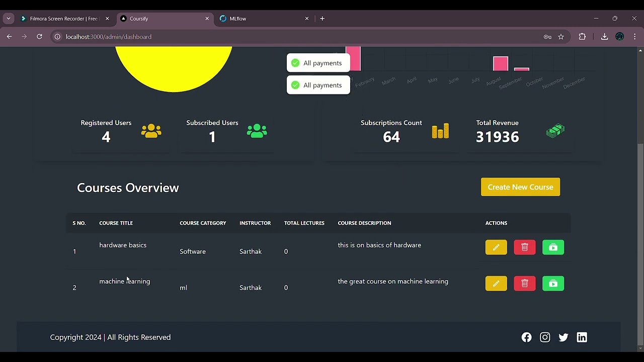Open the browser downloads icon
The image size is (644, 362).
(604, 37)
